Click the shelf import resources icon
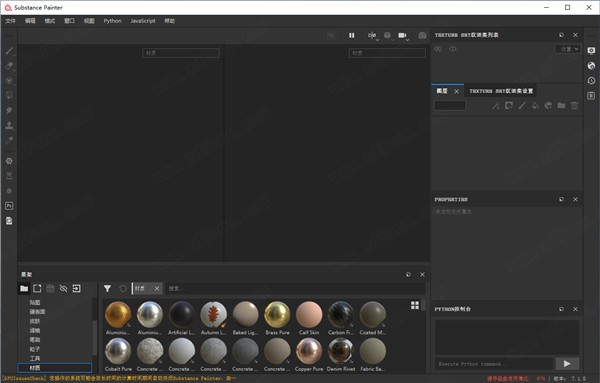This screenshot has width=600, height=383. 77,288
